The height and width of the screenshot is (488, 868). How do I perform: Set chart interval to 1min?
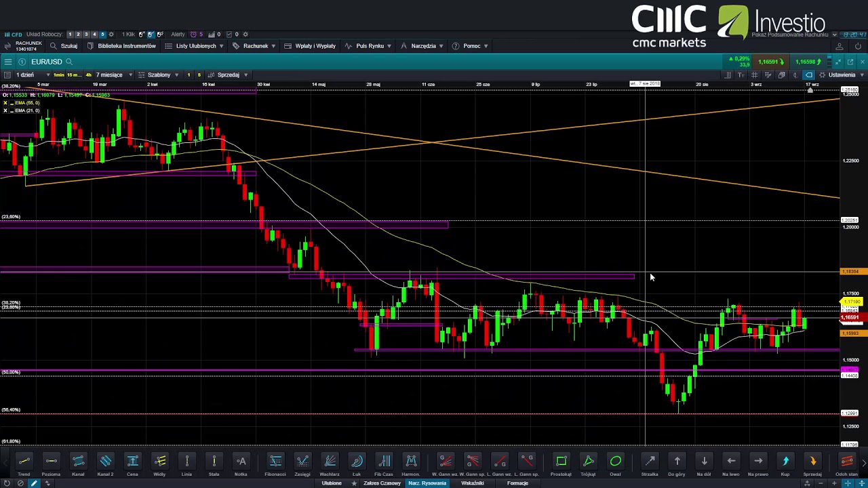[x=59, y=75]
